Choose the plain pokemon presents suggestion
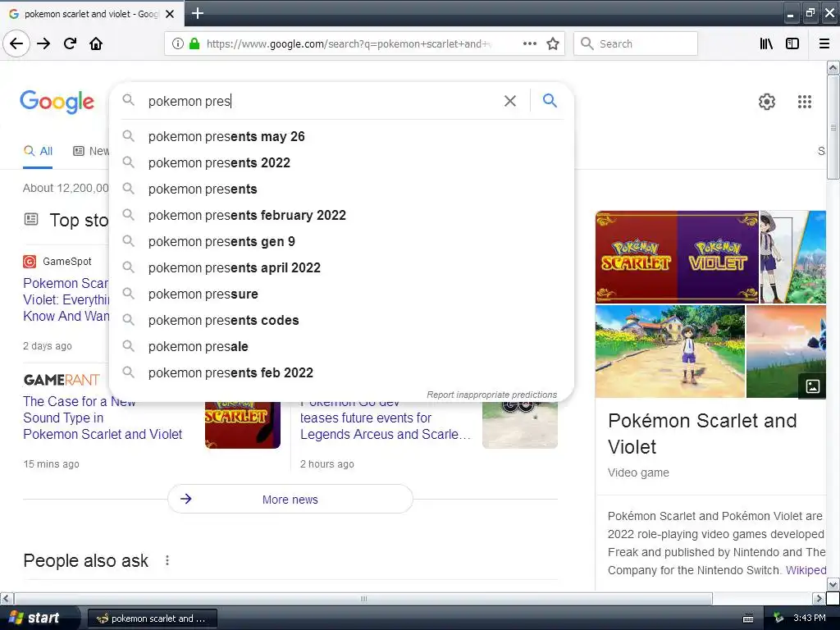 (x=341, y=189)
